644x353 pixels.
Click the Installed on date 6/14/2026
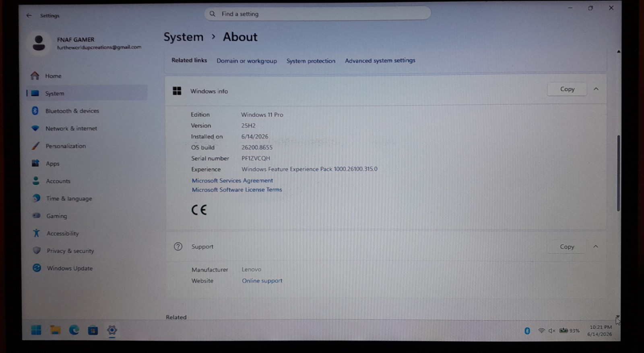255,137
